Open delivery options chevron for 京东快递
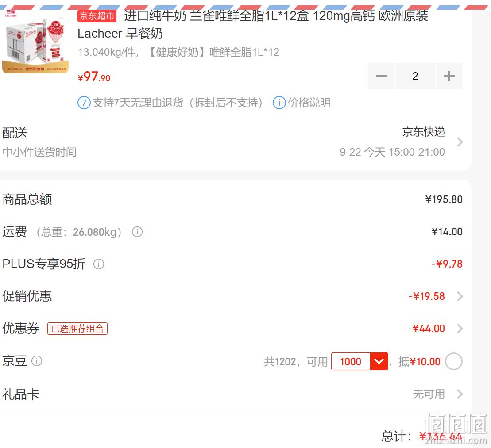The height and width of the screenshot is (448, 491). click(460, 142)
